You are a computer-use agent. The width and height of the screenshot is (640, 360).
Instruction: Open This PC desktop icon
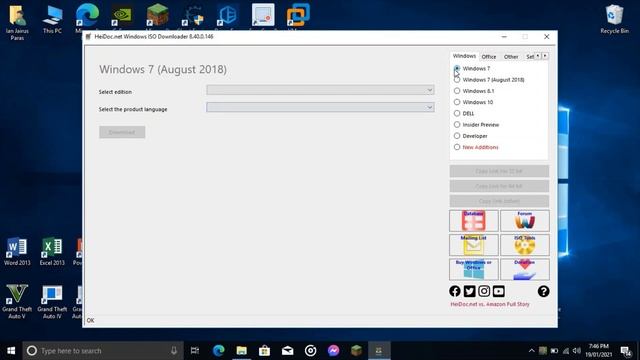click(x=52, y=19)
